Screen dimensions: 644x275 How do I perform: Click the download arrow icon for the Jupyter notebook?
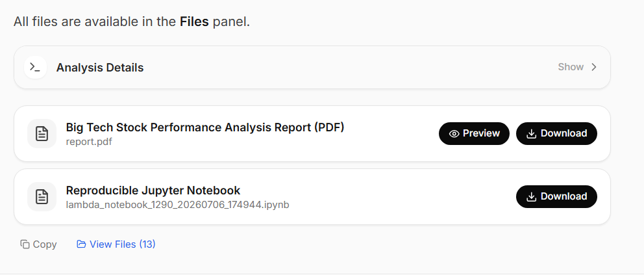(532, 196)
